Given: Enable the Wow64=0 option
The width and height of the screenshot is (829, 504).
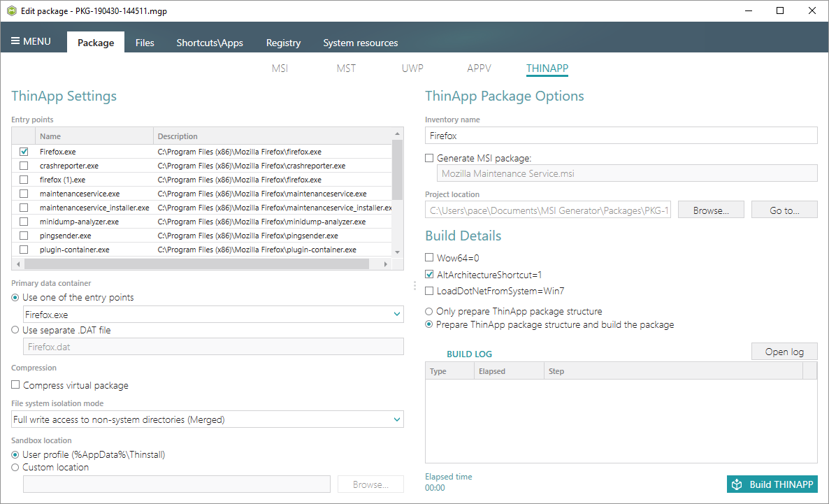Looking at the screenshot, I should 452,258.
